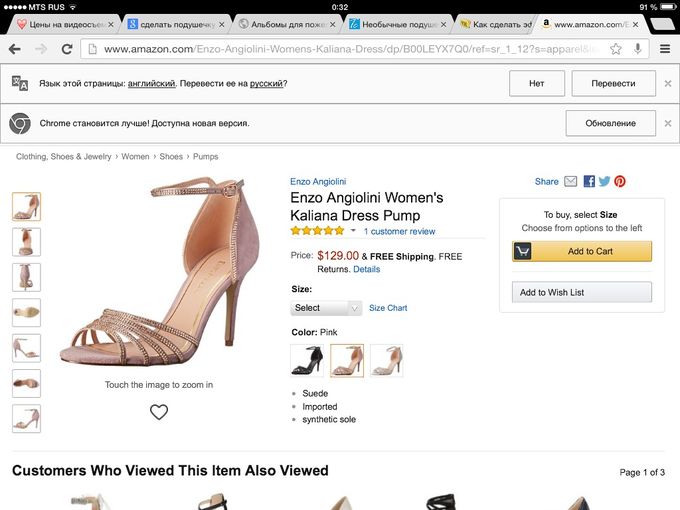Switch to the 'сделать подушечку' tab
This screenshot has width=680, height=510.
click(x=176, y=25)
